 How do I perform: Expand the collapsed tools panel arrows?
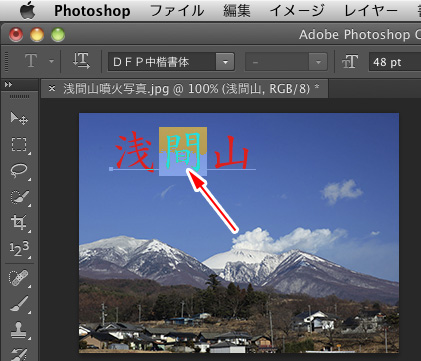point(8,85)
